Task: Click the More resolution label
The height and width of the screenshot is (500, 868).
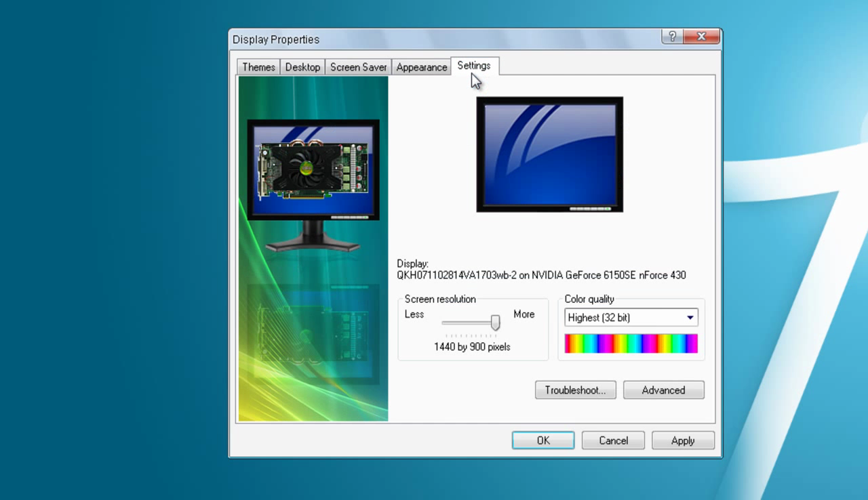Action: [x=524, y=314]
